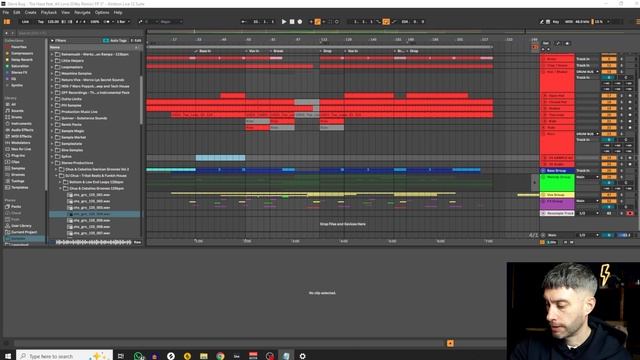The height and width of the screenshot is (360, 640).
Task: Click the preview waveform strip
Action: coord(94,242)
